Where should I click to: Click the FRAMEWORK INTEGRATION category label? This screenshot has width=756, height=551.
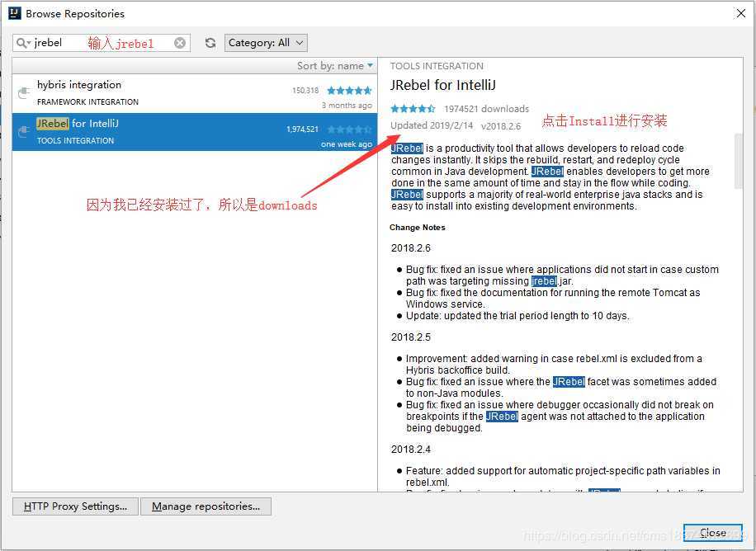(x=87, y=101)
